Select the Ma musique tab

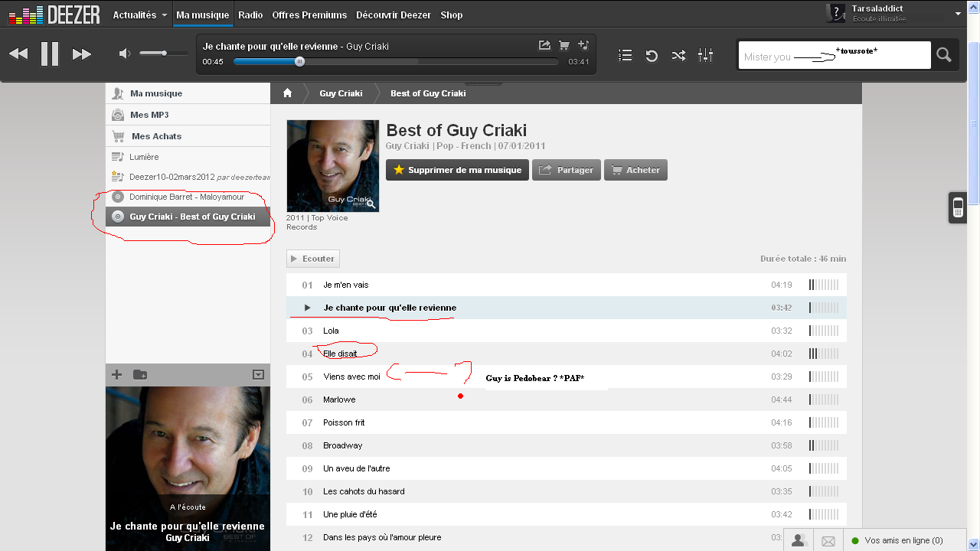click(x=202, y=15)
